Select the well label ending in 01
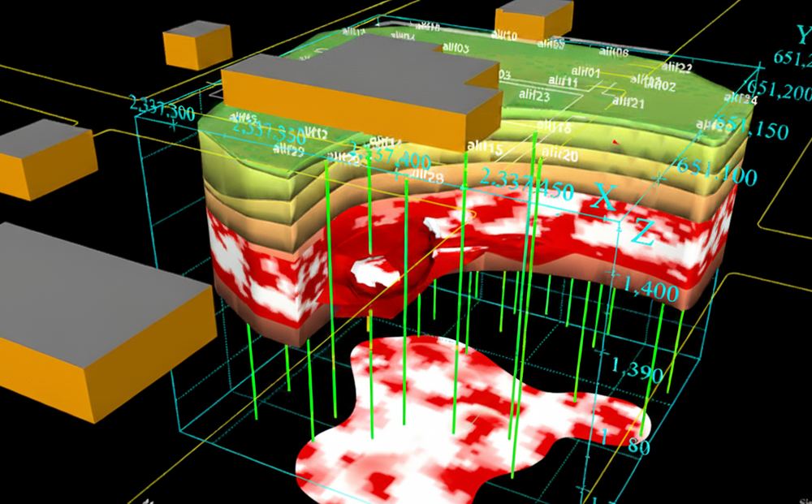This screenshot has height=504, width=812. (x=585, y=72)
